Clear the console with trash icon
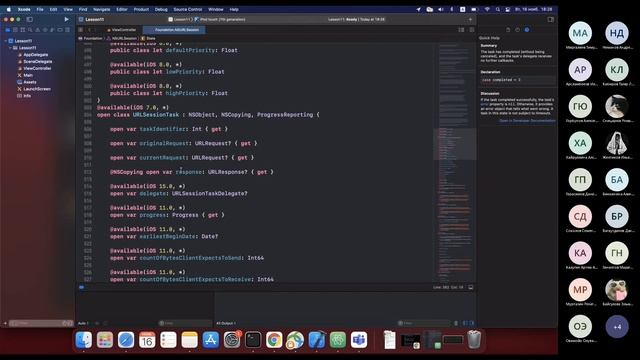 [456, 323]
